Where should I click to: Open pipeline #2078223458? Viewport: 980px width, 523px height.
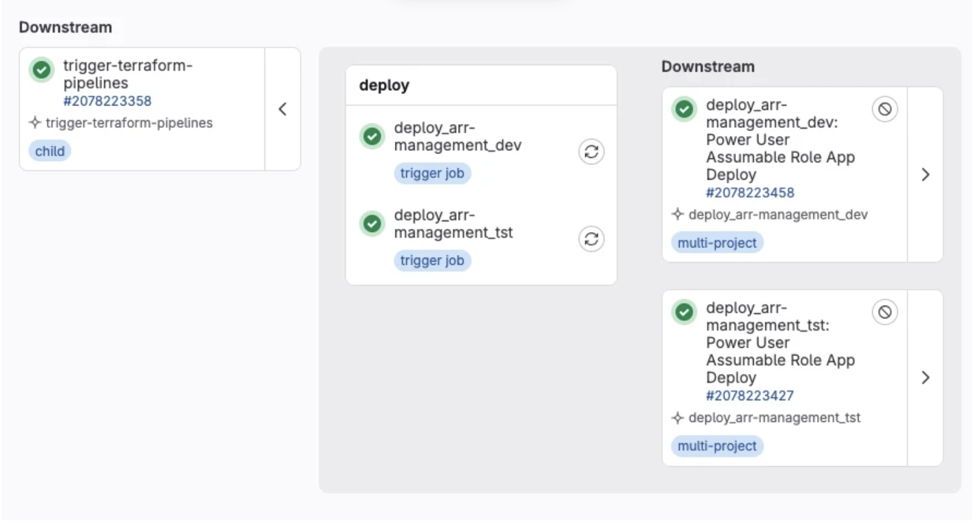tap(750, 192)
